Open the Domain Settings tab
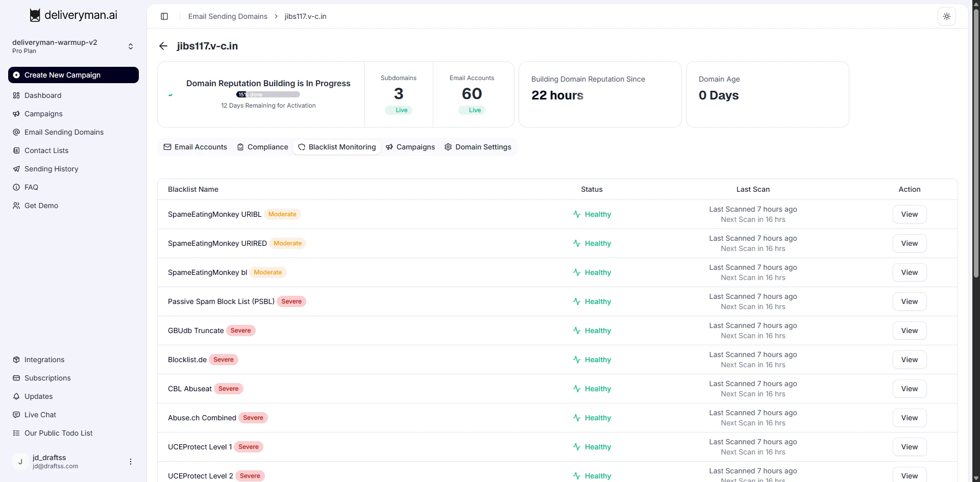The image size is (980, 482). click(x=478, y=147)
